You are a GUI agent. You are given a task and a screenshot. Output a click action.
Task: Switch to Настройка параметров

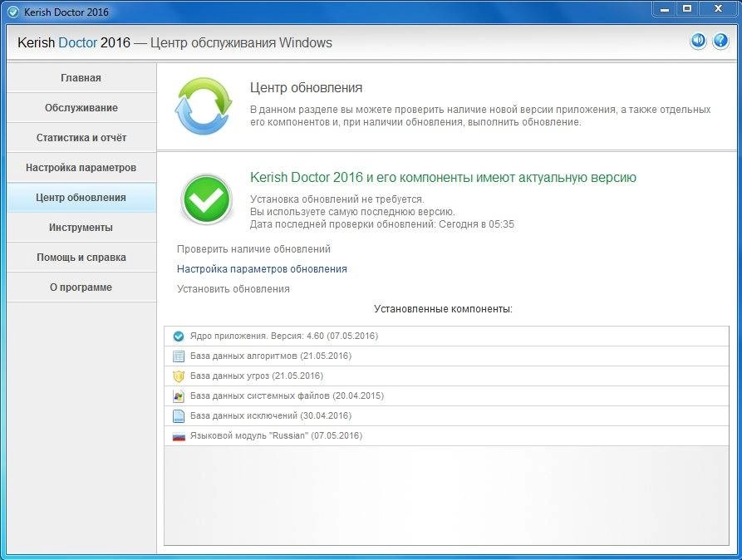pyautogui.click(x=81, y=168)
